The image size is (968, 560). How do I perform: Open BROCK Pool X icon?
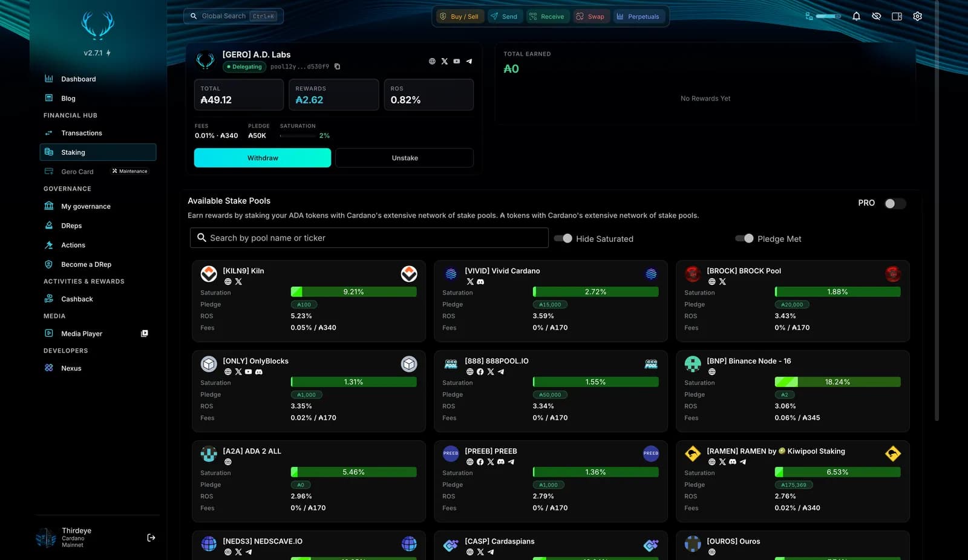[x=722, y=282]
